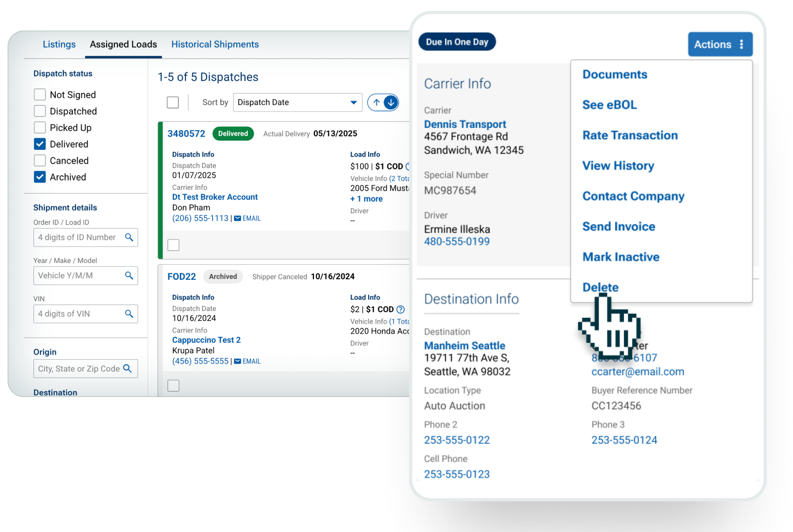Image resolution: width=793 pixels, height=532 pixels.
Task: Click the COD help question-mark icon for FOD22
Action: click(401, 309)
